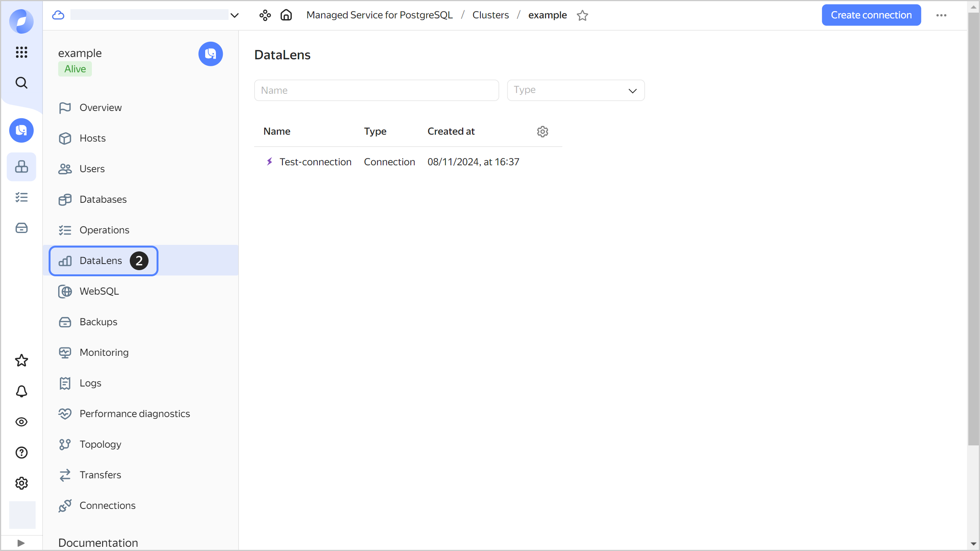Open search with the magnifier icon
Viewport: 980px width, 551px height.
(x=21, y=83)
